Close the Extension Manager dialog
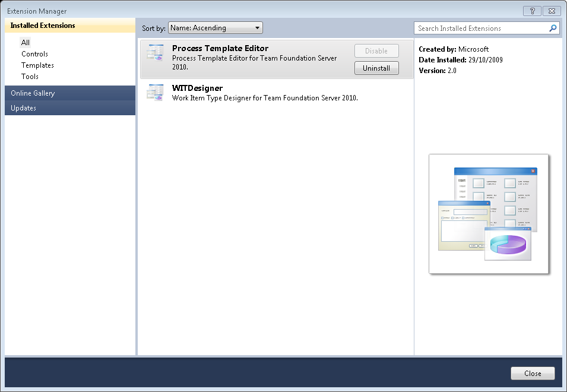Viewport: 567px width, 392px height. tap(533, 373)
